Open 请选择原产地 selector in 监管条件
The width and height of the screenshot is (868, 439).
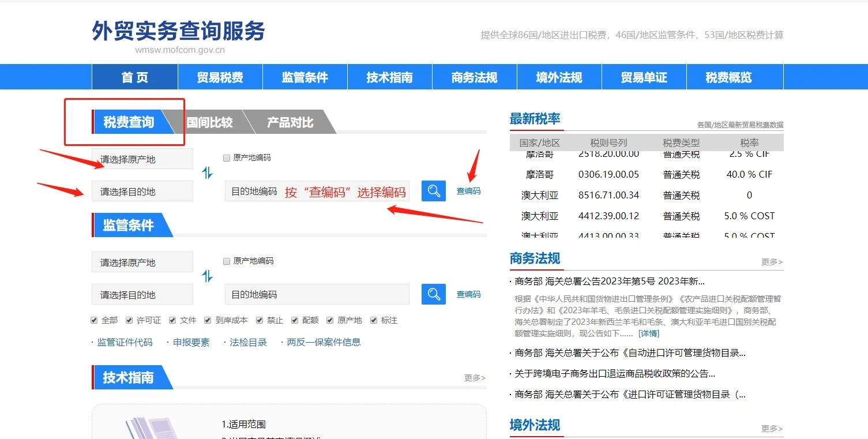(x=142, y=262)
